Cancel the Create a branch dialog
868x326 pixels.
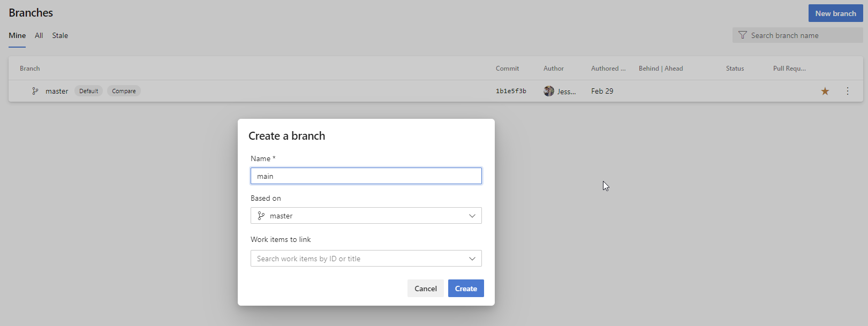pyautogui.click(x=426, y=289)
